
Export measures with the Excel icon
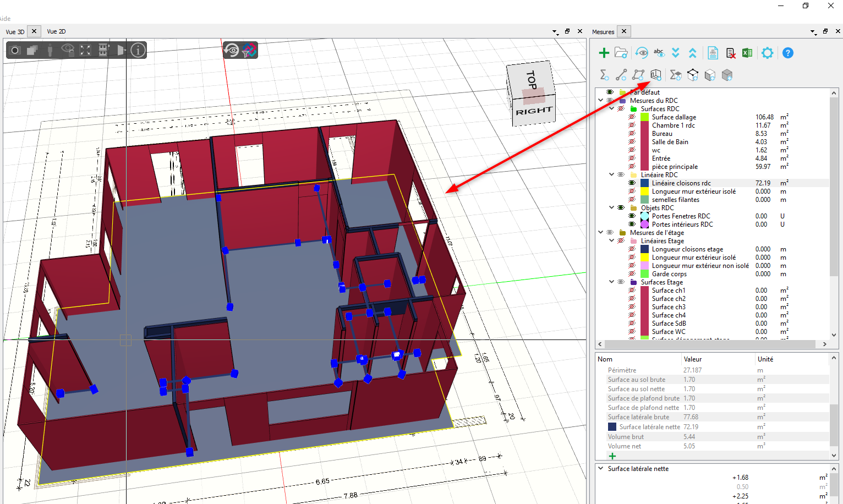click(x=747, y=53)
